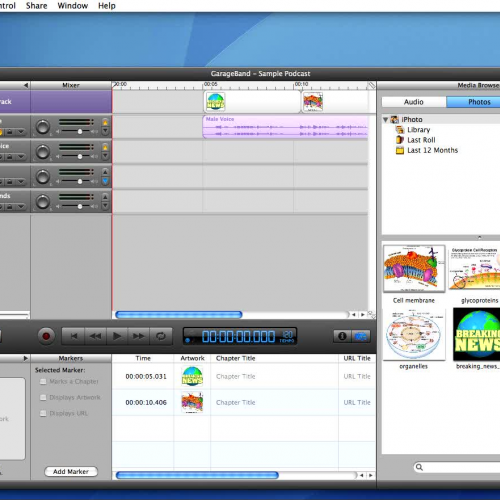Image resolution: width=500 pixels, height=500 pixels.
Task: Adjust volume slider on Male Voice region's track
Action: (x=80, y=132)
